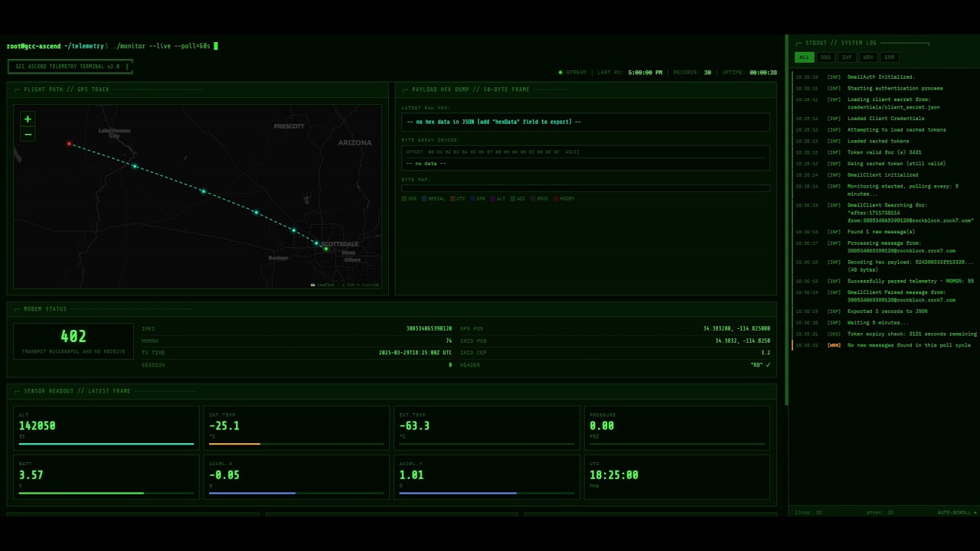Click the ACCEL.X level bar
980x551 pixels.
[x=252, y=493]
